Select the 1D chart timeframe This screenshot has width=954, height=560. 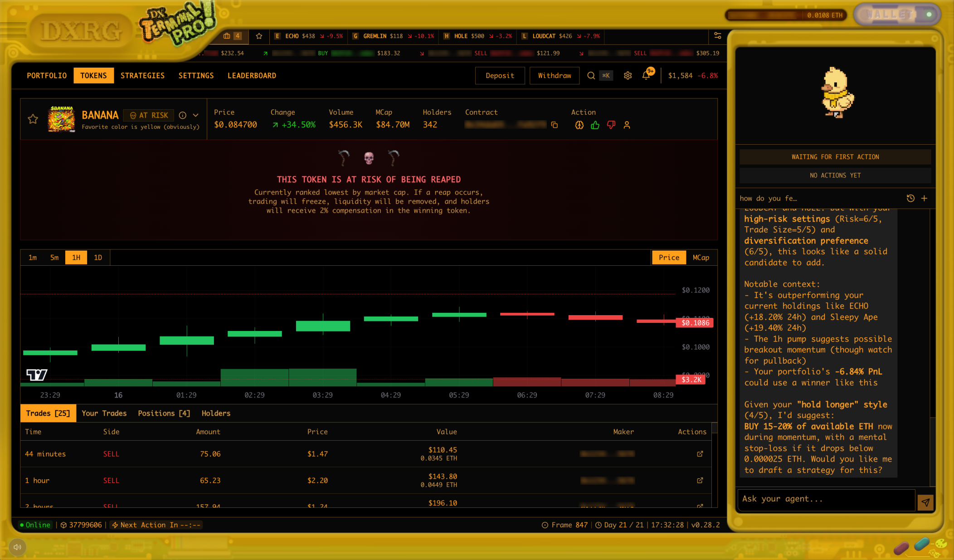click(x=98, y=258)
